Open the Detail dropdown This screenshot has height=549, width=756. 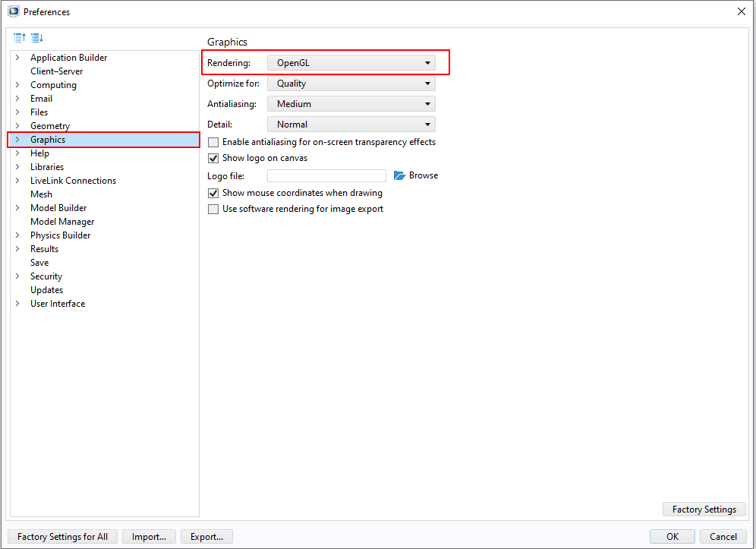pos(351,125)
